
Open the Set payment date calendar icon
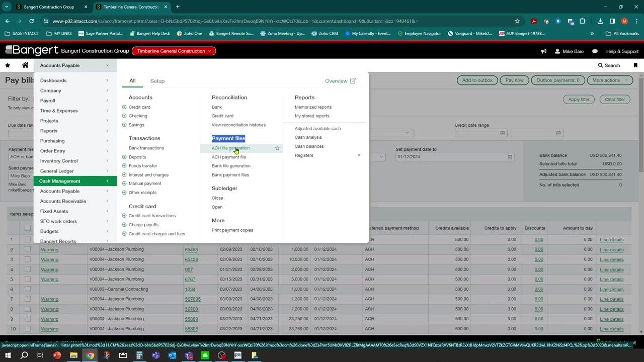coord(510,157)
